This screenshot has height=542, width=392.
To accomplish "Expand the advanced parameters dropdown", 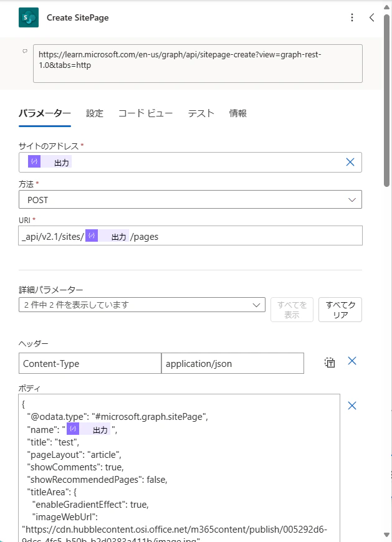I will point(142,305).
